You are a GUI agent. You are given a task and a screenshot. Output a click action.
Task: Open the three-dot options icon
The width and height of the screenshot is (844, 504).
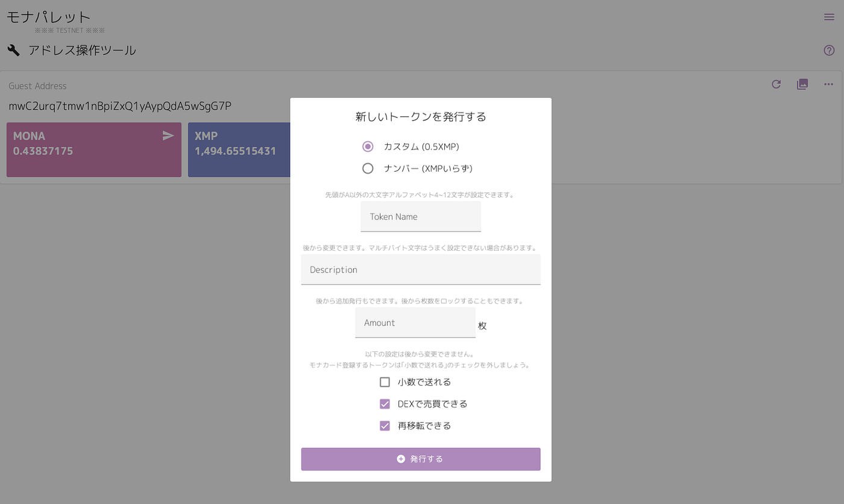pos(828,84)
